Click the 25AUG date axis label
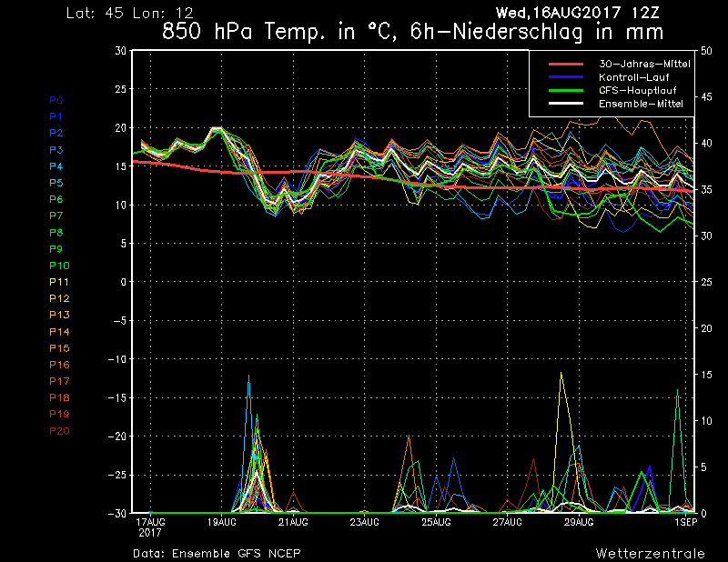The height and width of the screenshot is (562, 728). point(436,522)
